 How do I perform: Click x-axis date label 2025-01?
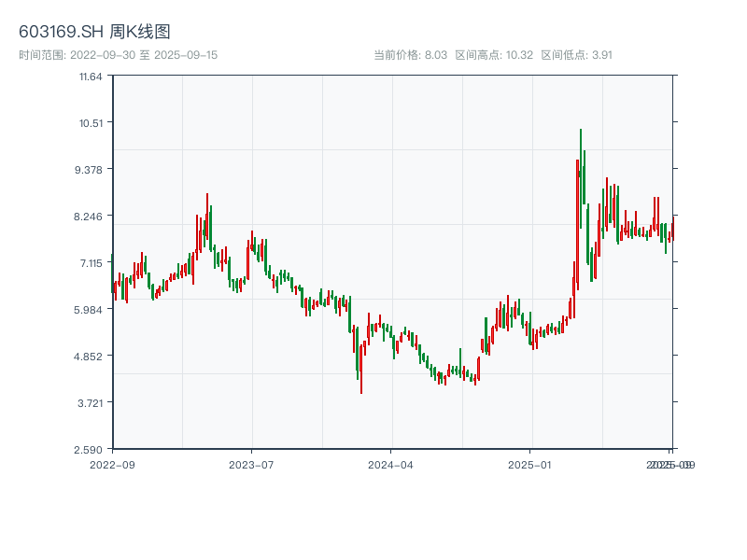click(x=529, y=465)
